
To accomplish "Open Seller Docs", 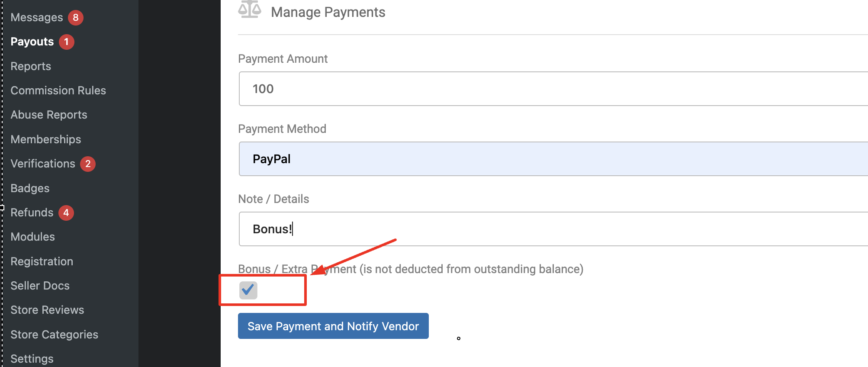I will click(40, 286).
